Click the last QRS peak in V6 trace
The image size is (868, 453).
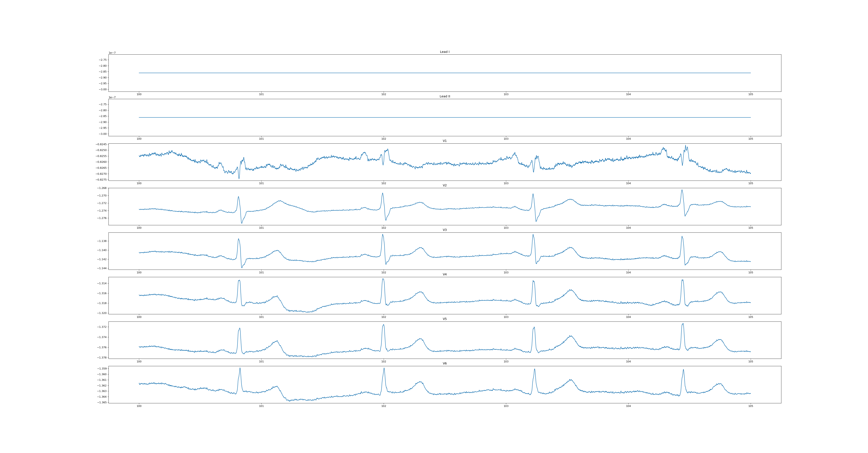point(683,369)
